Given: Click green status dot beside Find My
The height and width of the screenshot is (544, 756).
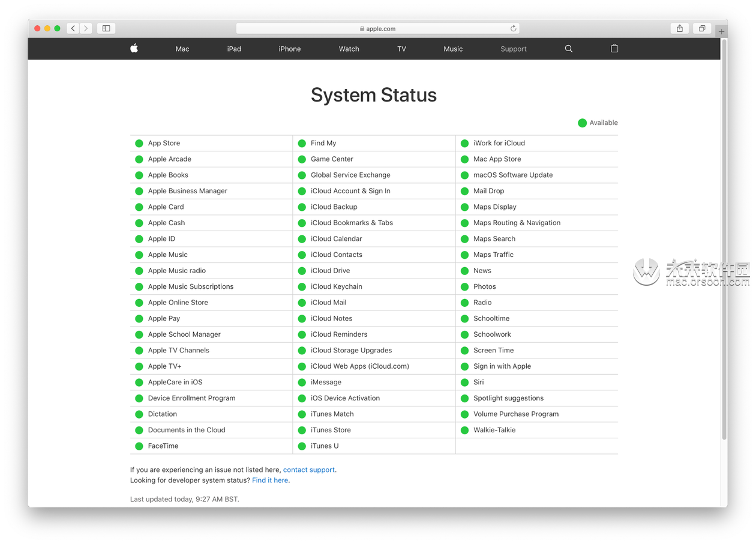Looking at the screenshot, I should coord(302,143).
